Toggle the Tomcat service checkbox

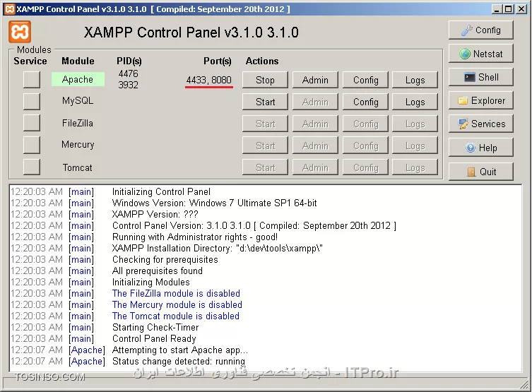[32, 167]
